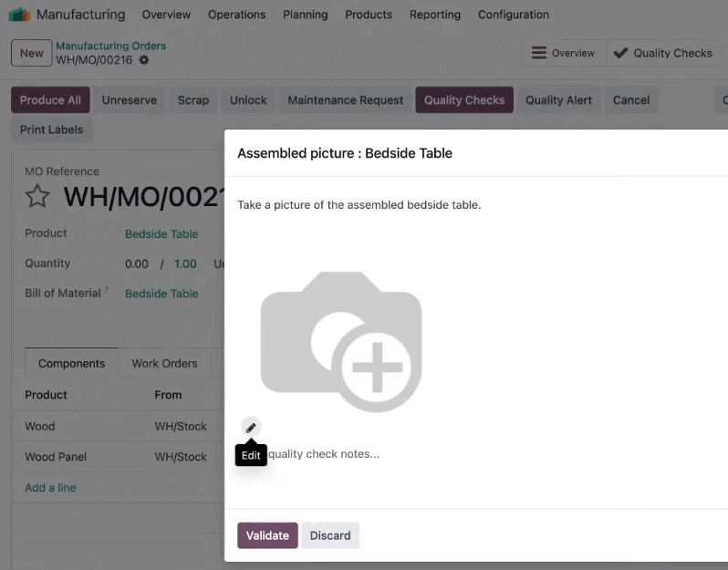Open the Planning menu
Screen dimensions: 728x570
[306, 15]
